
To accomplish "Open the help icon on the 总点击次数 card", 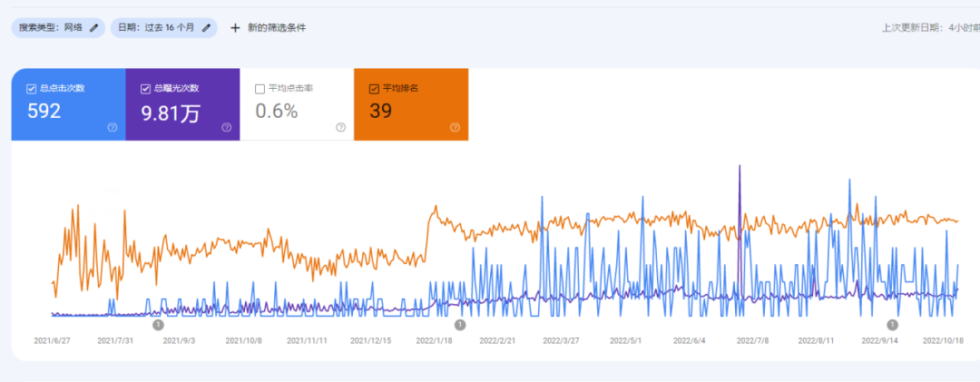I will tap(113, 128).
